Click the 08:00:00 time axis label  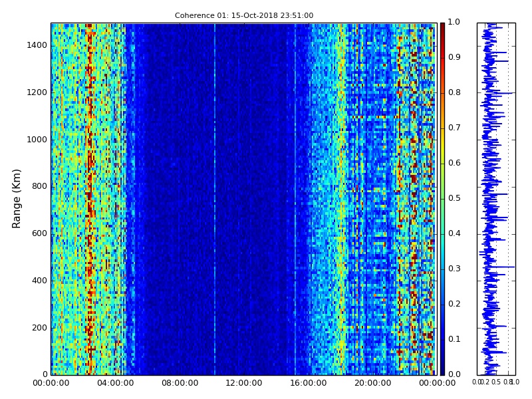[x=180, y=383]
